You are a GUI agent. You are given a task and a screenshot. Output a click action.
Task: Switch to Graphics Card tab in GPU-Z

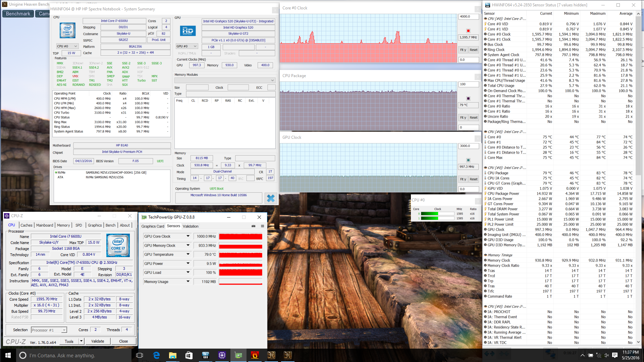tap(153, 226)
